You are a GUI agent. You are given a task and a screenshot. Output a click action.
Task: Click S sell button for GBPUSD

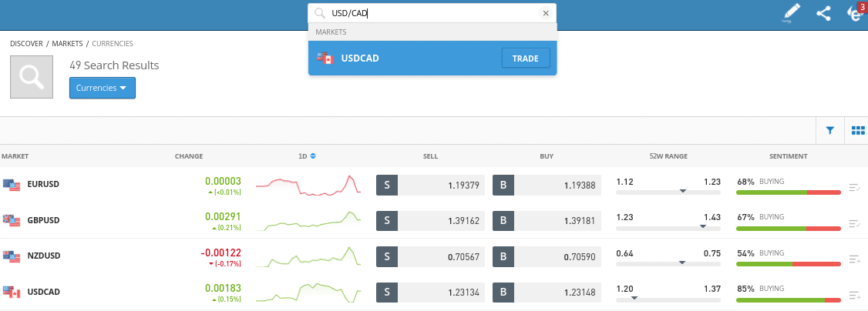(x=387, y=220)
